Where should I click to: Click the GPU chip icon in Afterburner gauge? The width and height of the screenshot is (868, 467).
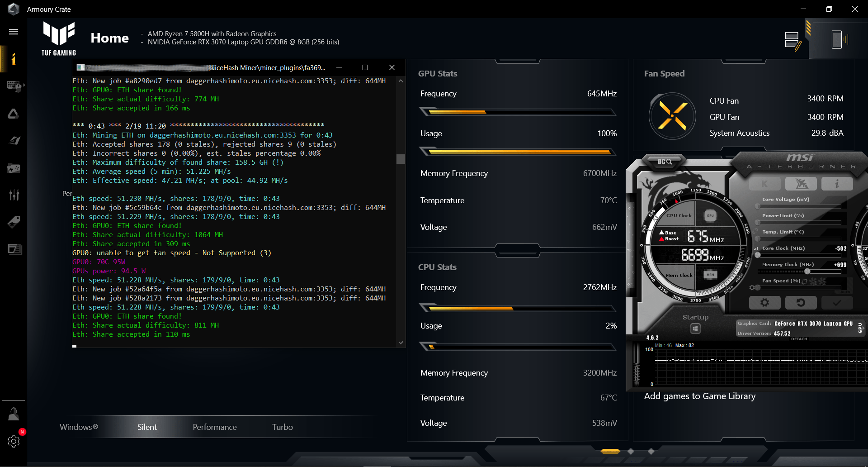[x=710, y=216]
